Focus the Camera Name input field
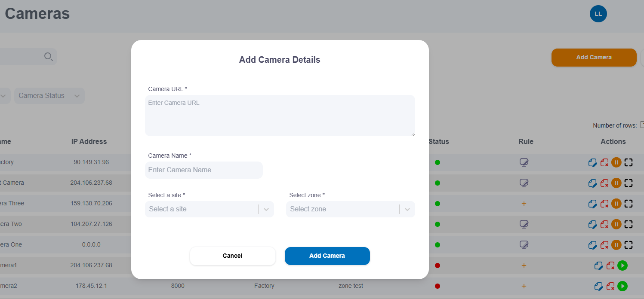Image resolution: width=644 pixels, height=299 pixels. 204,170
